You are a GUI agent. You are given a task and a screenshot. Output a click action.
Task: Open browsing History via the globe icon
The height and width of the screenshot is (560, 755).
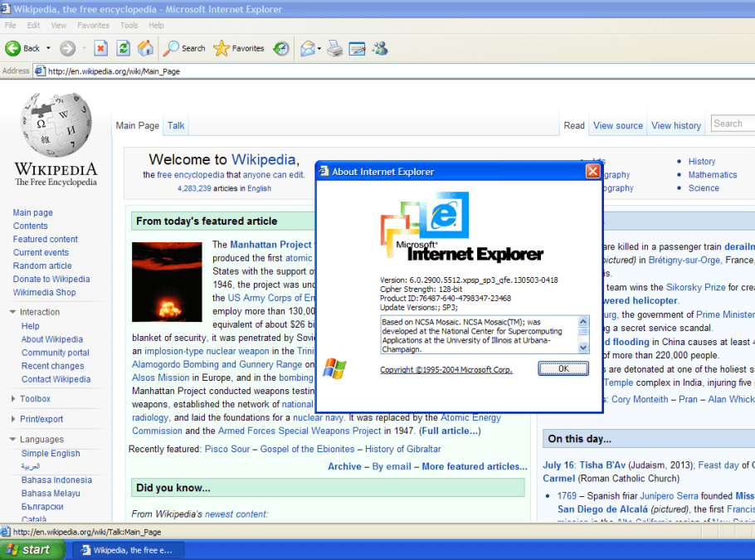click(281, 48)
